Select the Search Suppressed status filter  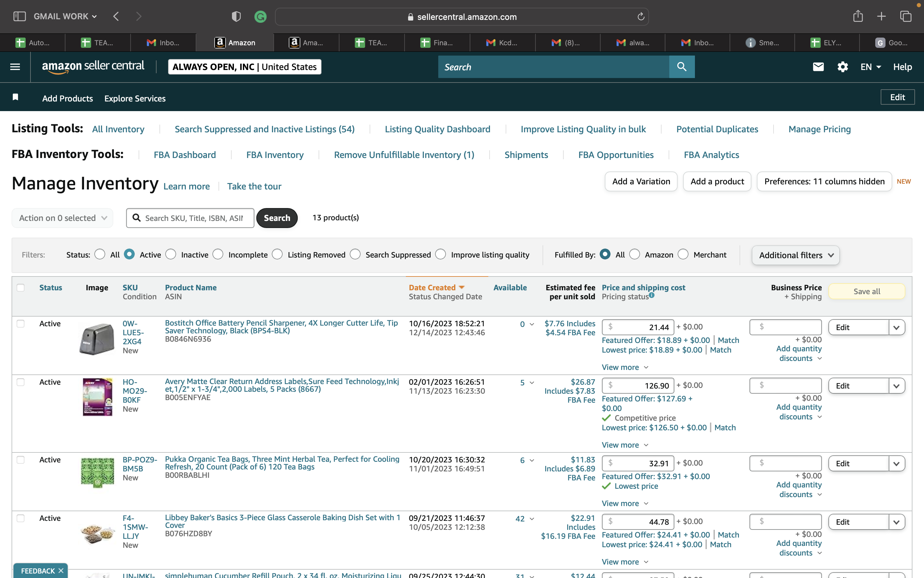[355, 254]
